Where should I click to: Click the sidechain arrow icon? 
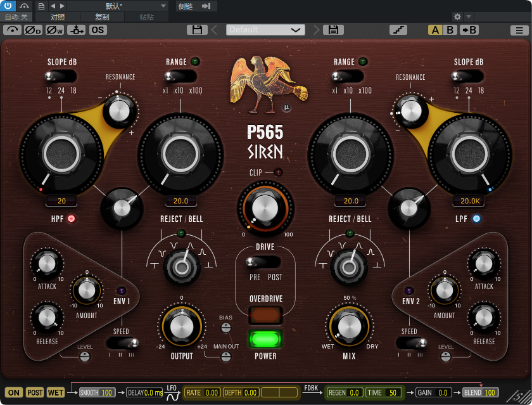coord(206,6)
